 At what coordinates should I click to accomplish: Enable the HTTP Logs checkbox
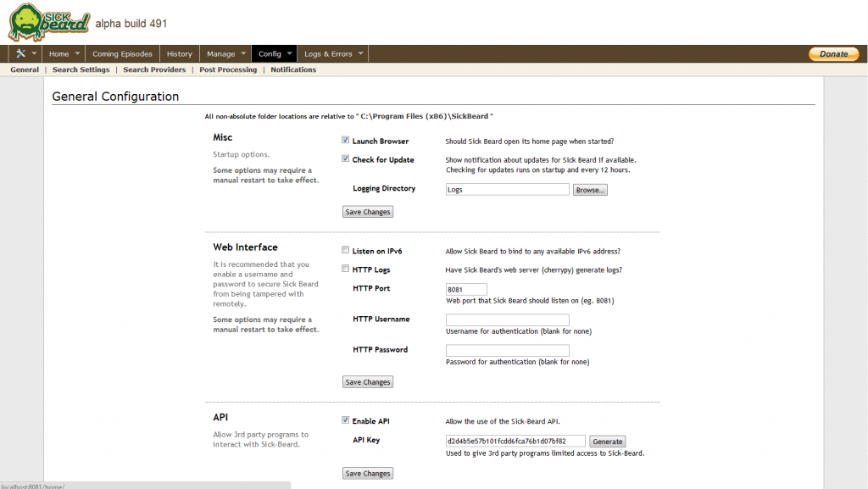click(346, 269)
